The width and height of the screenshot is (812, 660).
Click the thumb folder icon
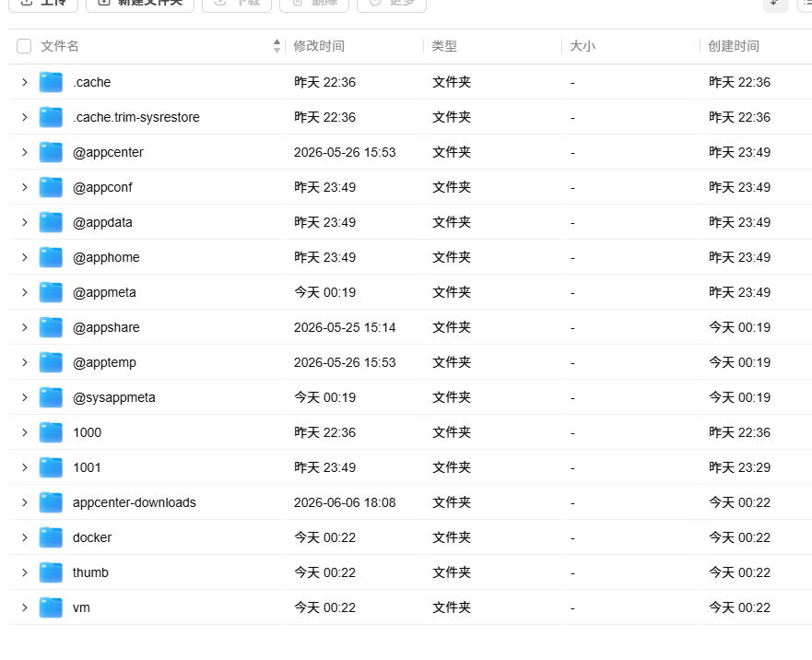pyautogui.click(x=51, y=572)
